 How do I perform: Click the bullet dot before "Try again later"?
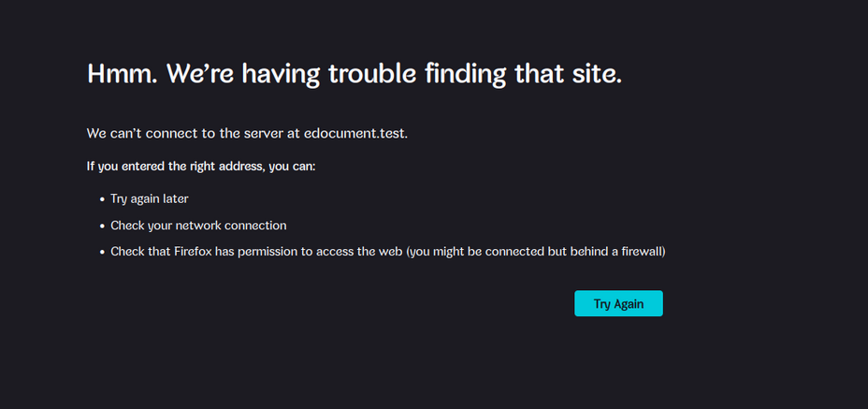point(102,199)
